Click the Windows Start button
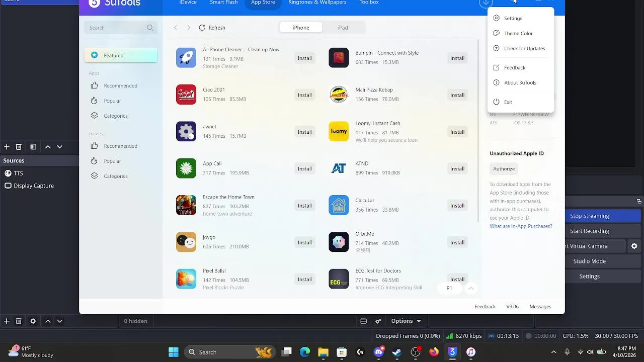The image size is (644, 362). click(174, 352)
